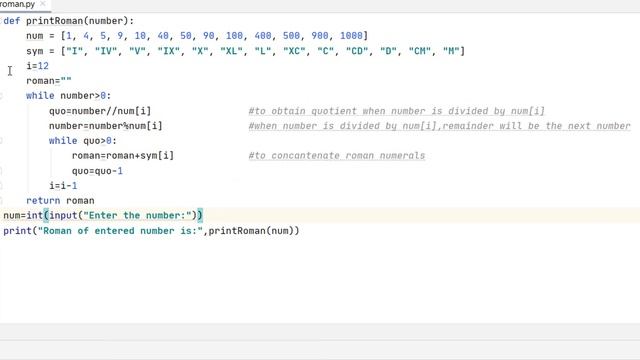
Task: Click the 'num' variable in list assignment
Action: tap(35, 36)
